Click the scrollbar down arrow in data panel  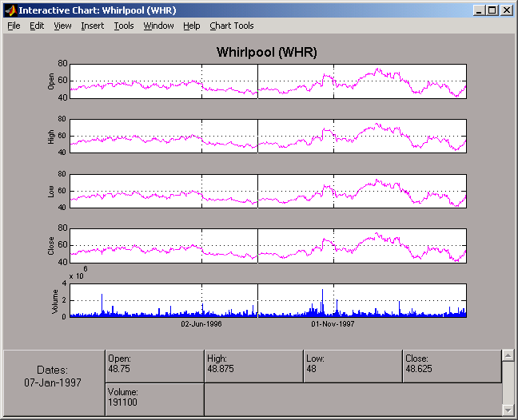coord(508,410)
